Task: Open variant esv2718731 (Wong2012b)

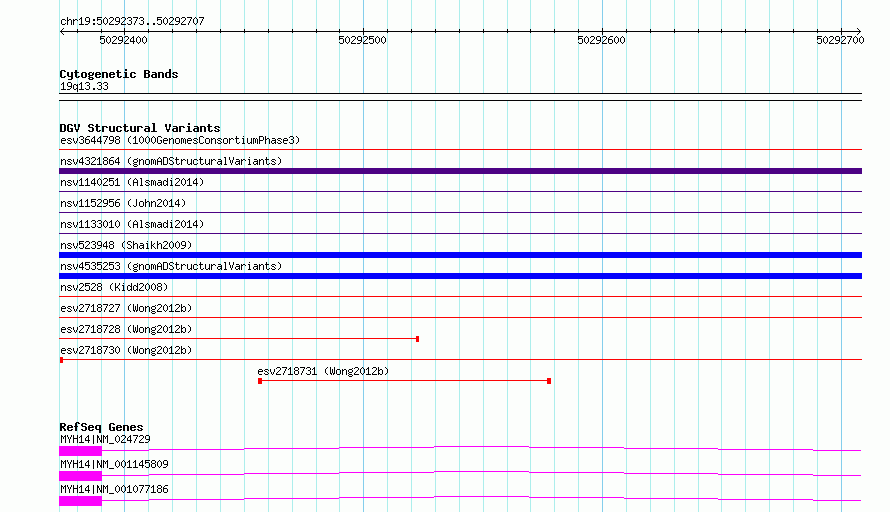Action: click(323, 371)
